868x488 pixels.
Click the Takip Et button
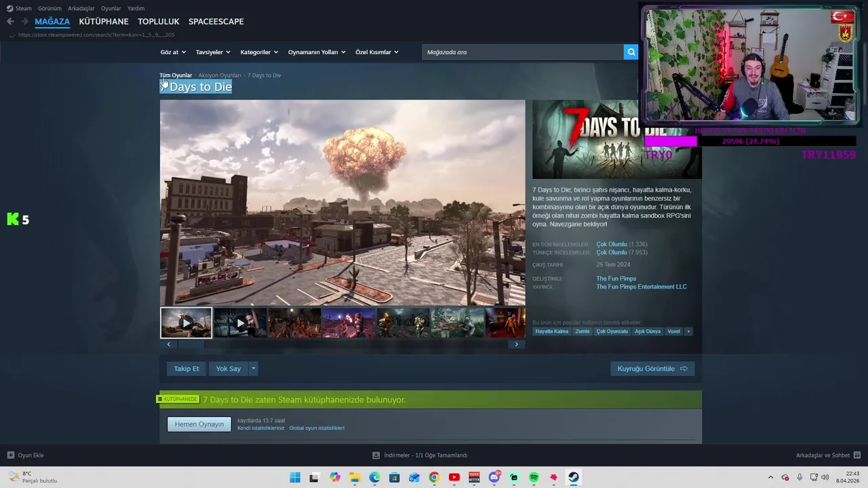186,369
